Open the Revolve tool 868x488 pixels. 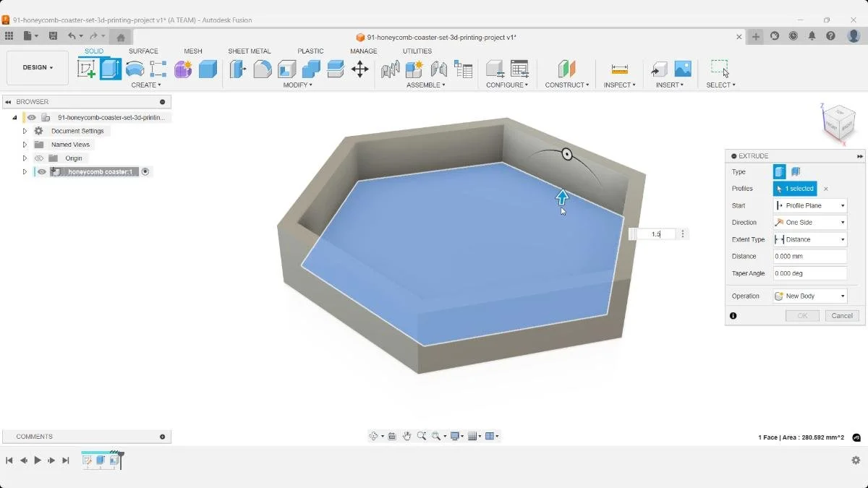[x=135, y=68]
